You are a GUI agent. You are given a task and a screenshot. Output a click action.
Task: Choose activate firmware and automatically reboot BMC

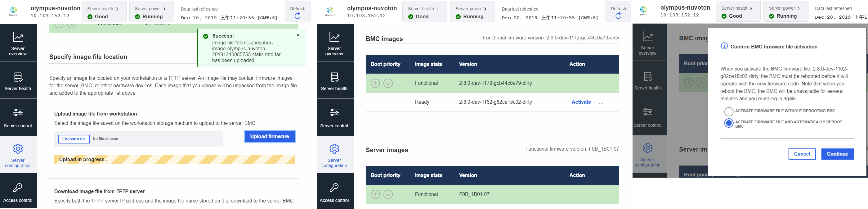728,123
